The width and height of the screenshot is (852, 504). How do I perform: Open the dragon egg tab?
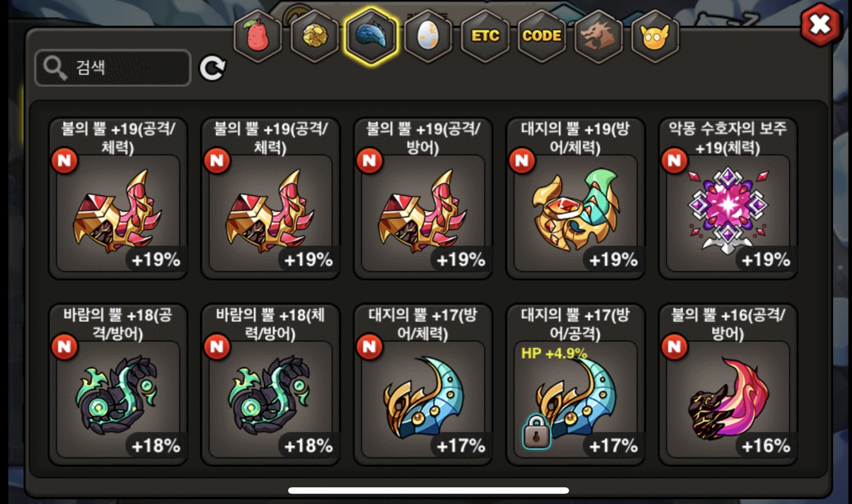428,36
